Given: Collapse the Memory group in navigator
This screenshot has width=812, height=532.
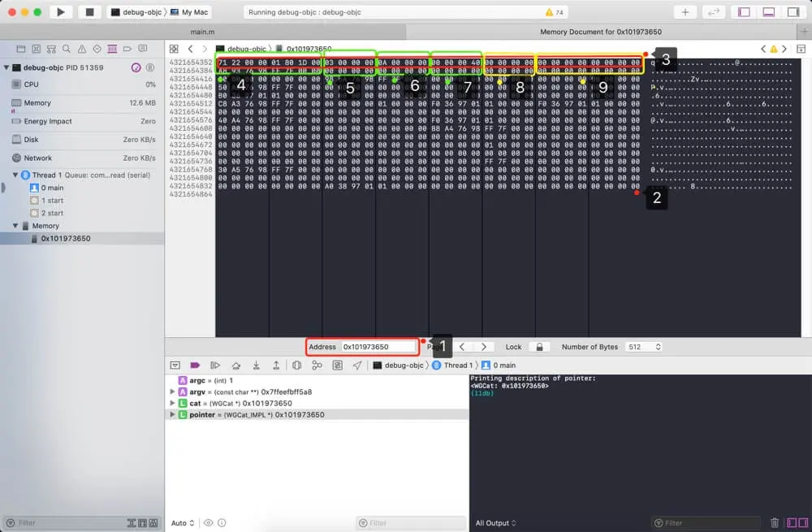Looking at the screenshot, I should point(15,226).
